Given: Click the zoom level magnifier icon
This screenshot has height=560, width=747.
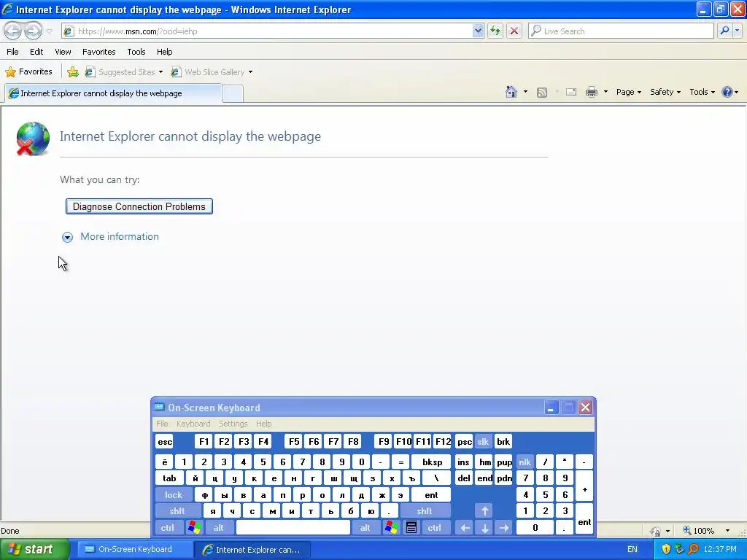Looking at the screenshot, I should click(x=687, y=531).
